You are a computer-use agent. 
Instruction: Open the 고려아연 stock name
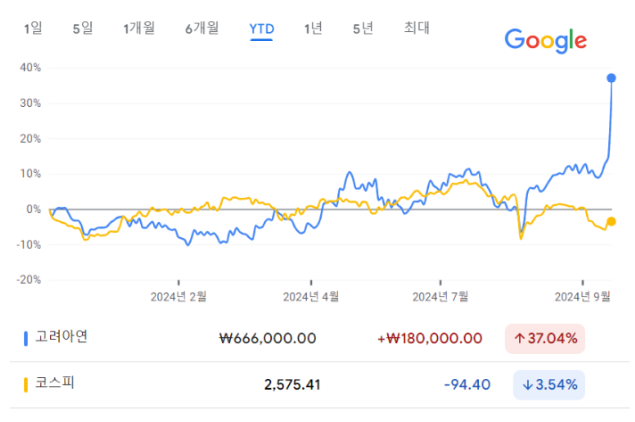(61, 337)
